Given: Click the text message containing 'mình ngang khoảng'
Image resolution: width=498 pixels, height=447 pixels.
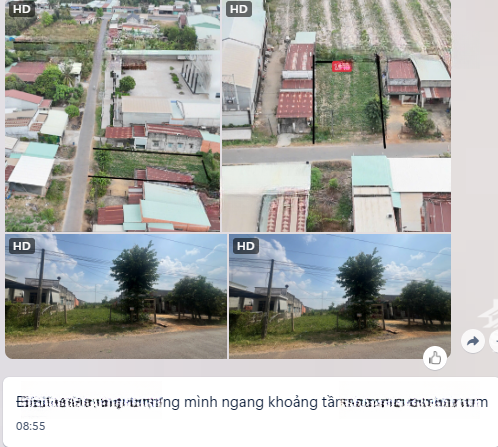Looking at the screenshot, I should [x=252, y=402].
